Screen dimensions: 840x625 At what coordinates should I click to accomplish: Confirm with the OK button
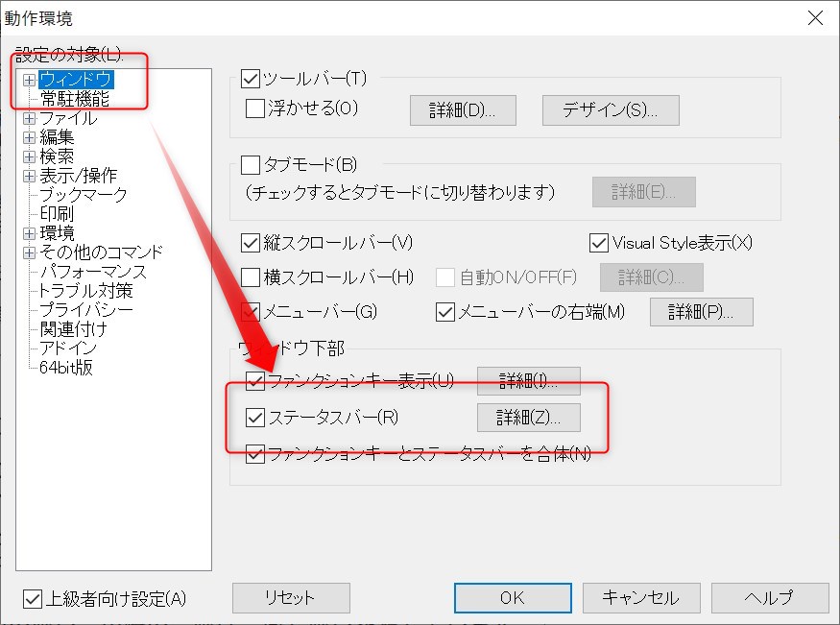click(x=513, y=598)
